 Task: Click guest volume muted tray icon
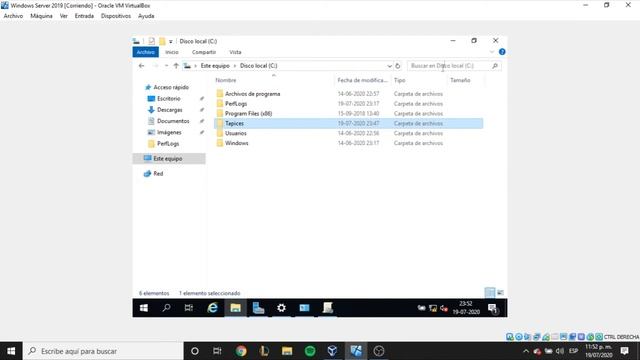[x=444, y=309]
